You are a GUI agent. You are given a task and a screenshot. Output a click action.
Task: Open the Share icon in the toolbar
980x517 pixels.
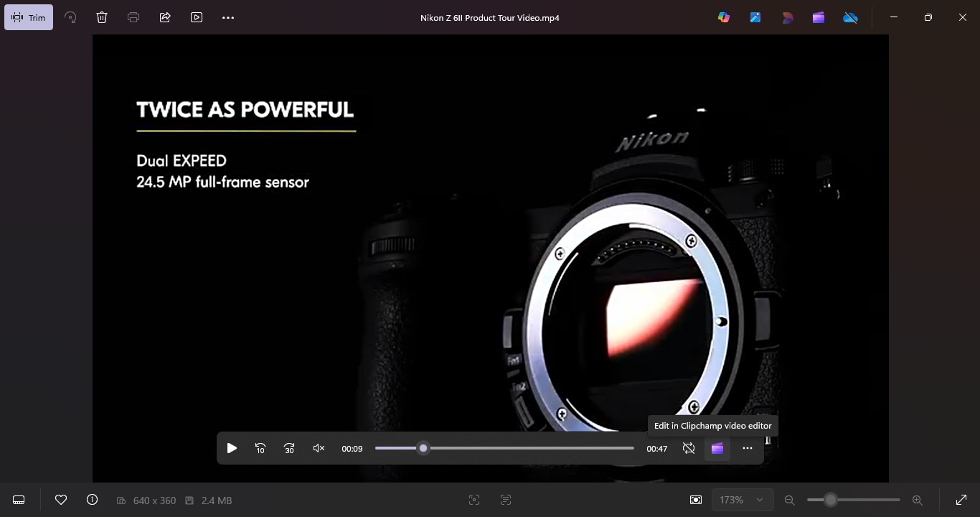coord(165,17)
